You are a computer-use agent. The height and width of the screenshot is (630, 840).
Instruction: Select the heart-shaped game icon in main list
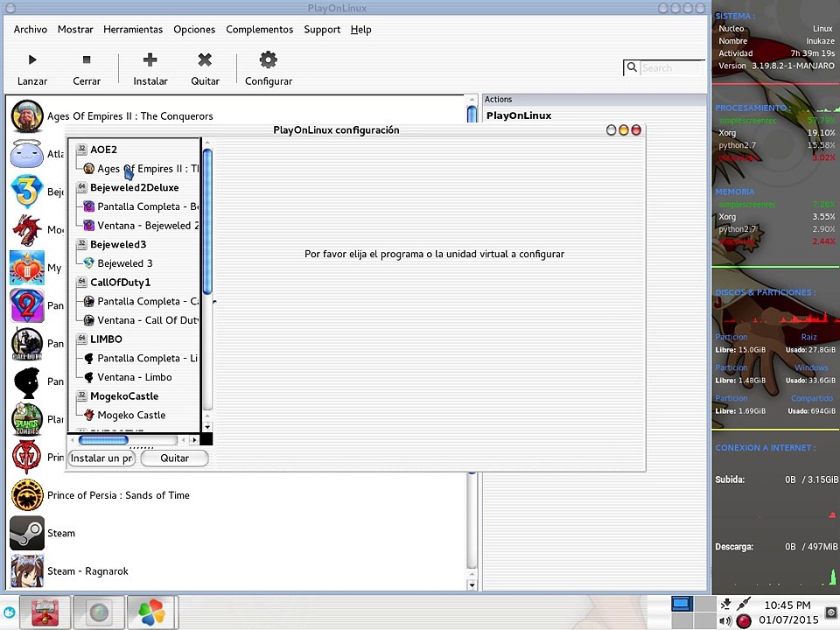click(x=27, y=268)
